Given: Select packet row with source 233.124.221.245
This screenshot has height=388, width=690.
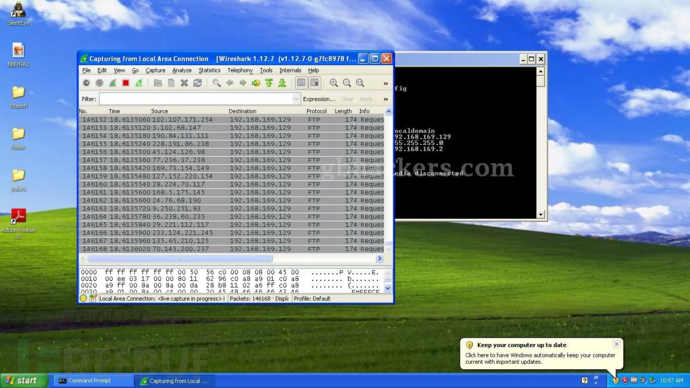Looking at the screenshot, I should [x=231, y=233].
